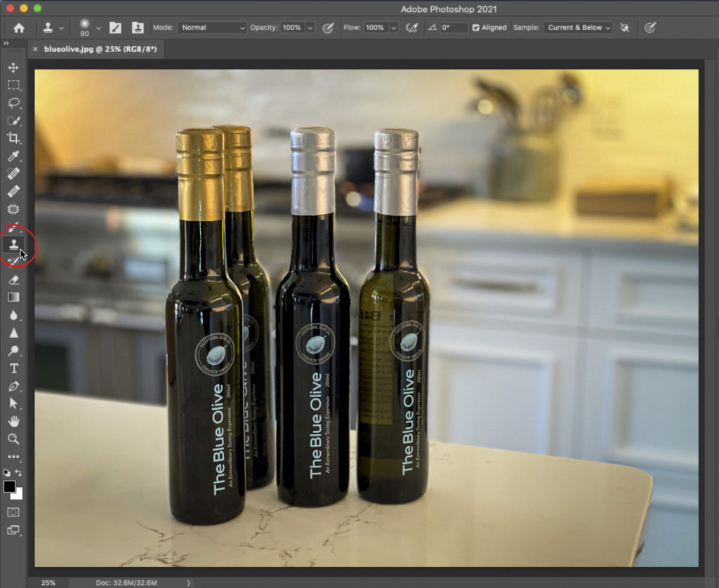Click the brush angle 0° field

[454, 27]
